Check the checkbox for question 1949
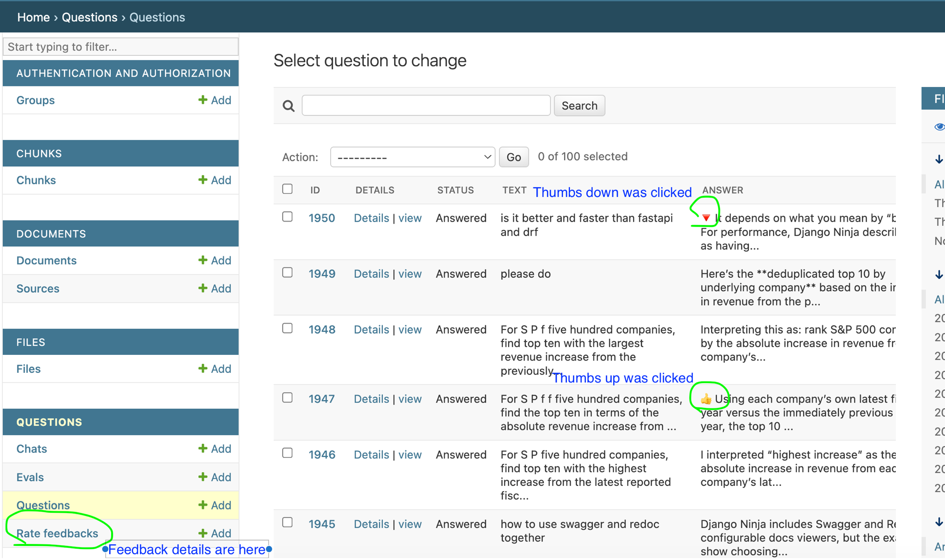The image size is (945, 560). pos(287,273)
